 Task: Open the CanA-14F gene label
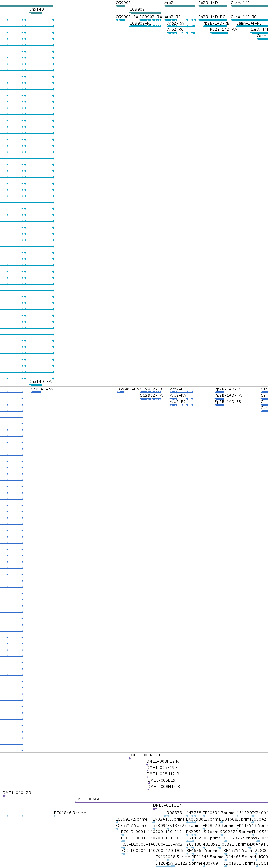pos(240,3)
